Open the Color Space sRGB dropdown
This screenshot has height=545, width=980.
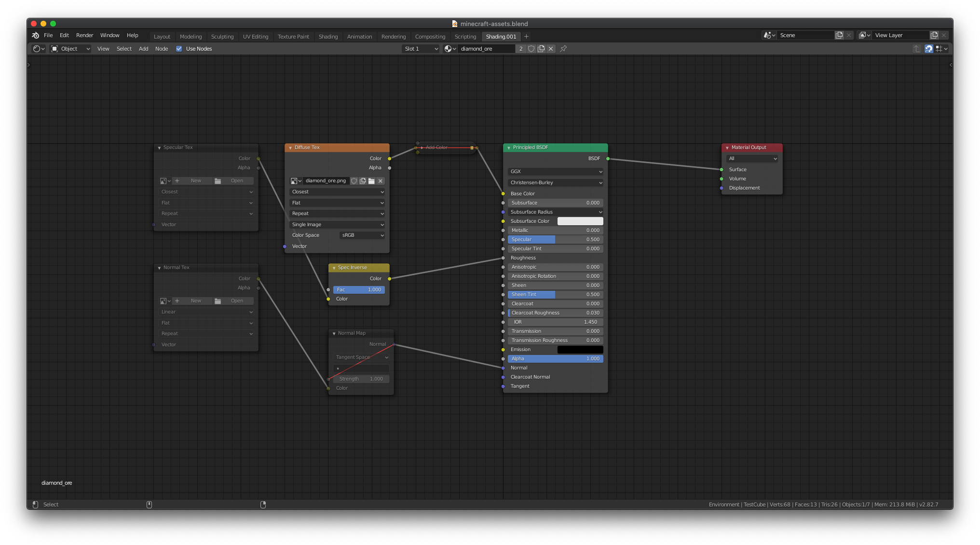coord(362,235)
